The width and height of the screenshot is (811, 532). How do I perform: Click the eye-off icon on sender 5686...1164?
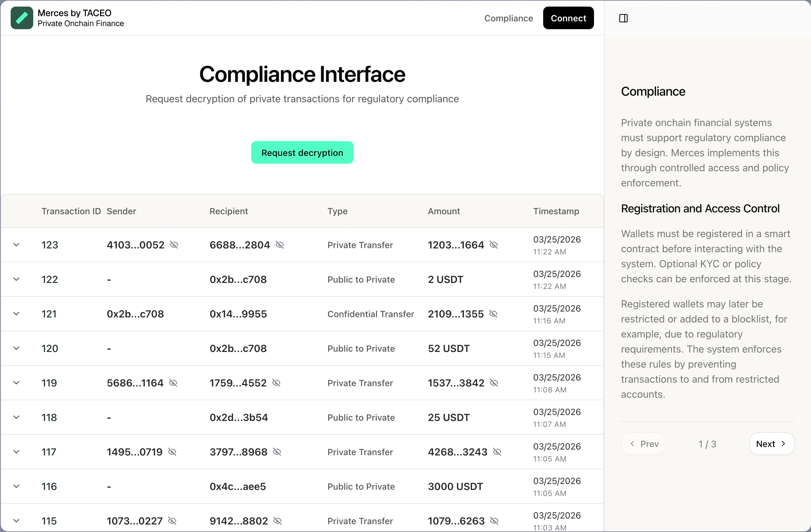[x=173, y=383]
